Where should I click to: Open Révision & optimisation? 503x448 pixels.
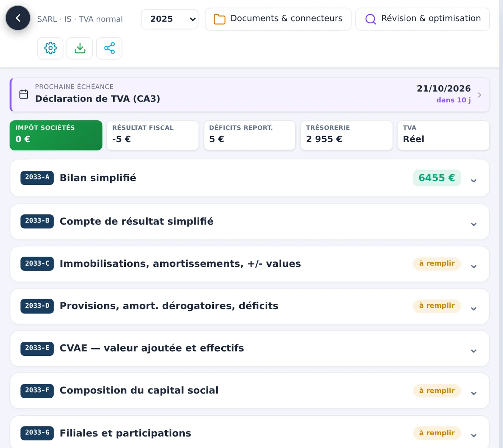(x=423, y=19)
